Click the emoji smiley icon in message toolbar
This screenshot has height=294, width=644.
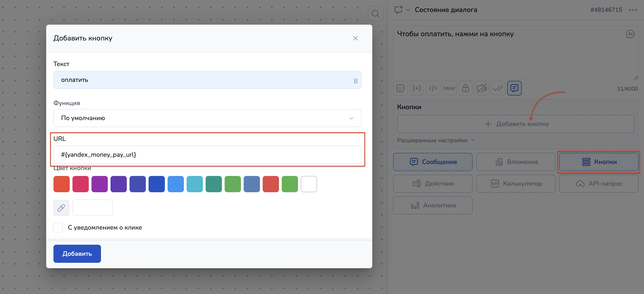pyautogui.click(x=400, y=88)
